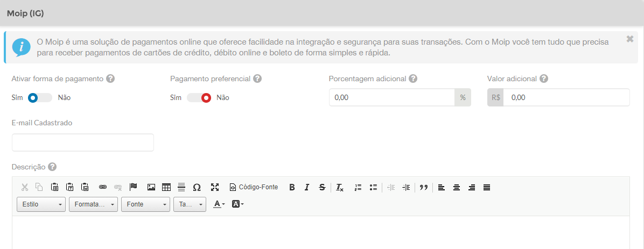Click the Valor adicional input field

pyautogui.click(x=566, y=98)
